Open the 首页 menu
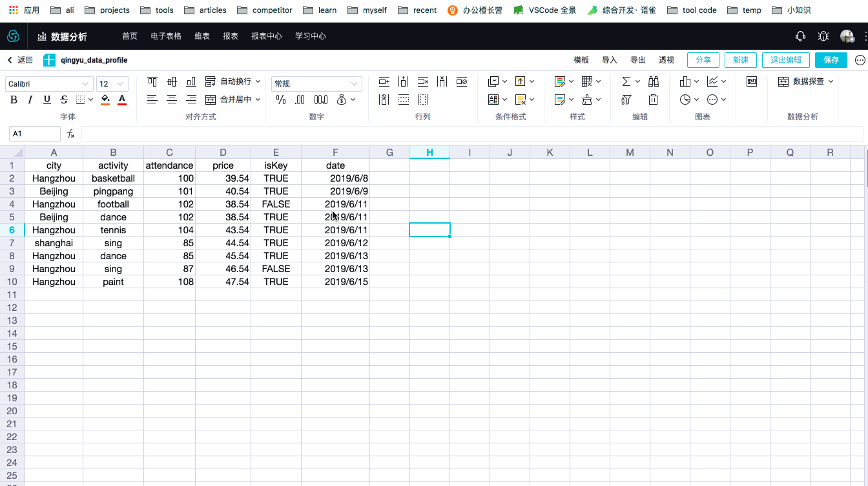The width and height of the screenshot is (868, 486). (130, 36)
